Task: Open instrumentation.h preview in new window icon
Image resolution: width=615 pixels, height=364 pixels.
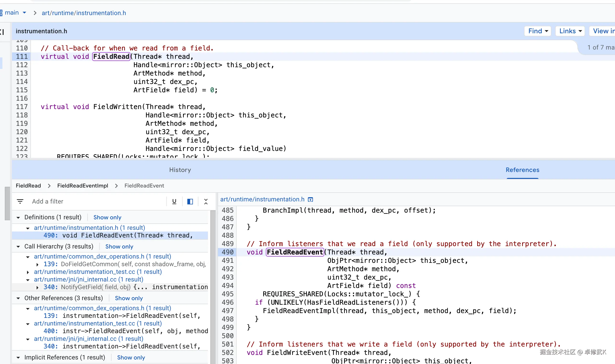Action: coord(310,199)
